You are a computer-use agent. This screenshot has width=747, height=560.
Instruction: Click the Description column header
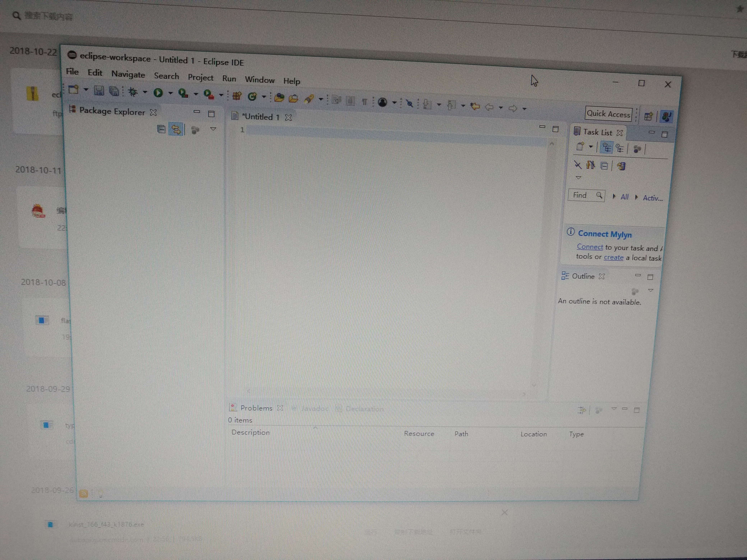[x=250, y=432]
